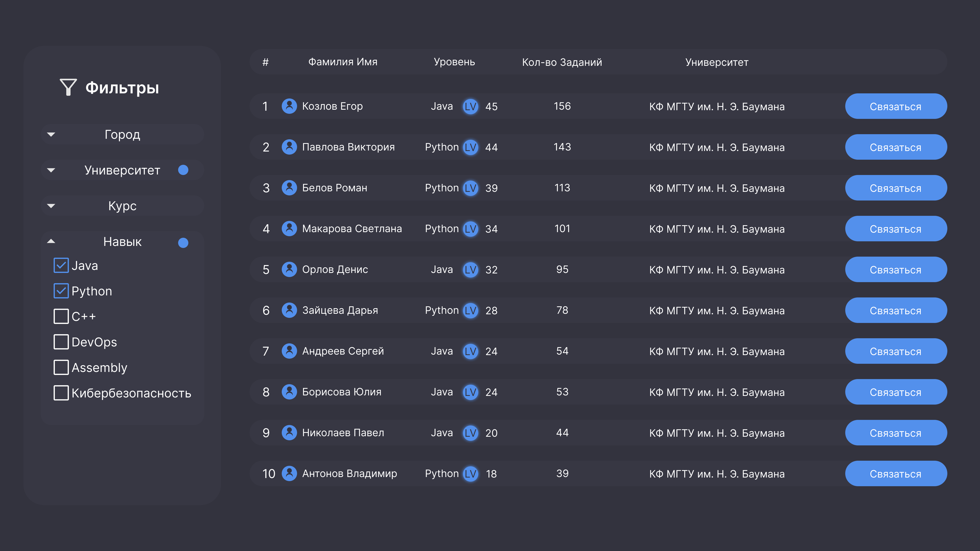Image resolution: width=980 pixels, height=551 pixels.
Task: Click the LV level badge for Зайцева Дарья
Action: pos(470,310)
